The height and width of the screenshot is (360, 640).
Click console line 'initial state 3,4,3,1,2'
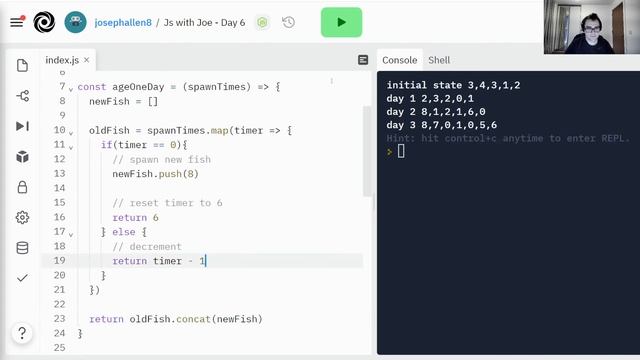[453, 85]
